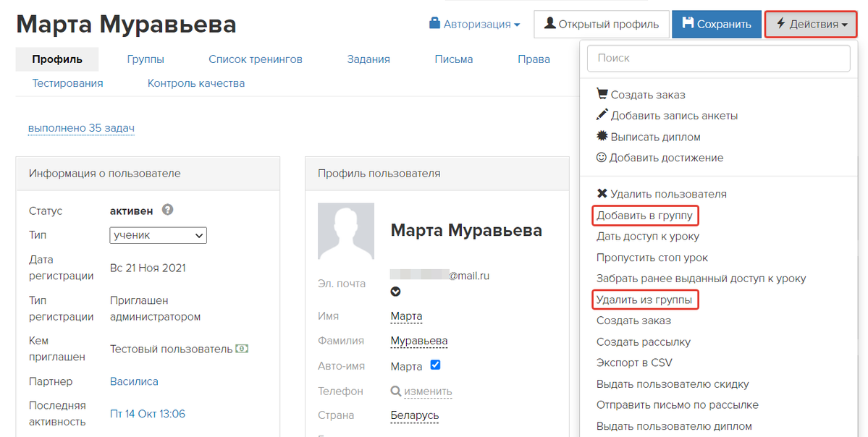Edit the Имя value Марта
868x437 pixels.
click(406, 316)
